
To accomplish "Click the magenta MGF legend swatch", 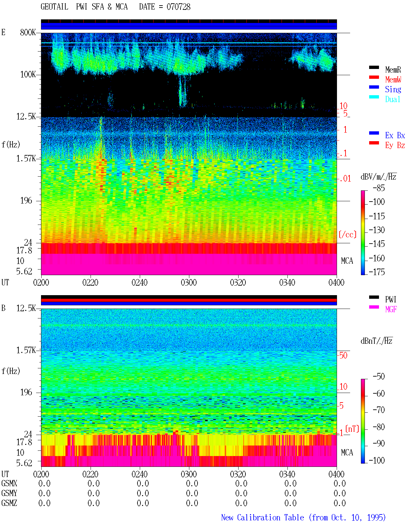I will click(x=374, y=307).
